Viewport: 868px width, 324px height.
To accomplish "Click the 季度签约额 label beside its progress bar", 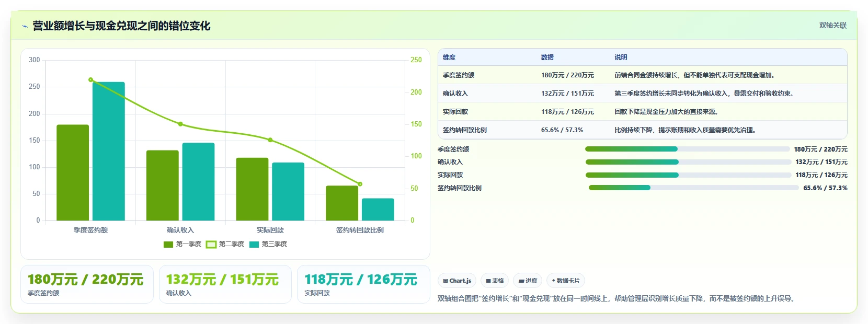I will (x=453, y=149).
